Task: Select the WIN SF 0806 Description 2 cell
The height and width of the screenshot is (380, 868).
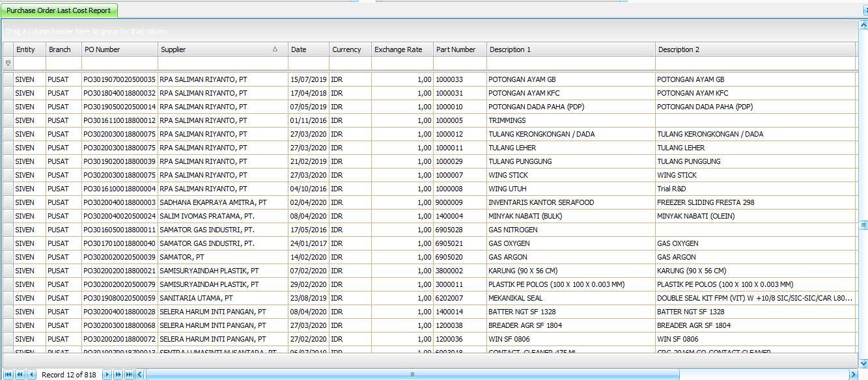Action: tap(755, 339)
